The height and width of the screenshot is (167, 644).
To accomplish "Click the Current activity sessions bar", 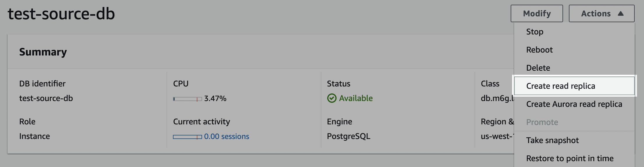I will click(x=187, y=137).
